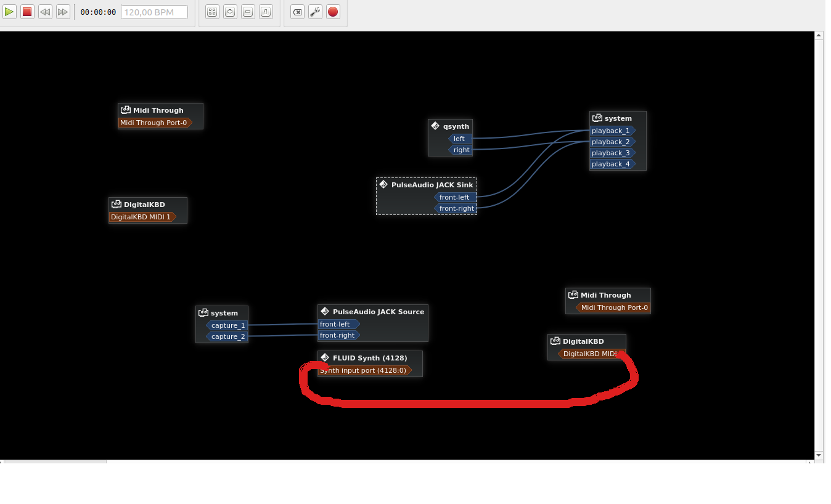Click the vertical scrollbar up arrow
Image resolution: width=831 pixels, height=504 pixels.
point(819,36)
